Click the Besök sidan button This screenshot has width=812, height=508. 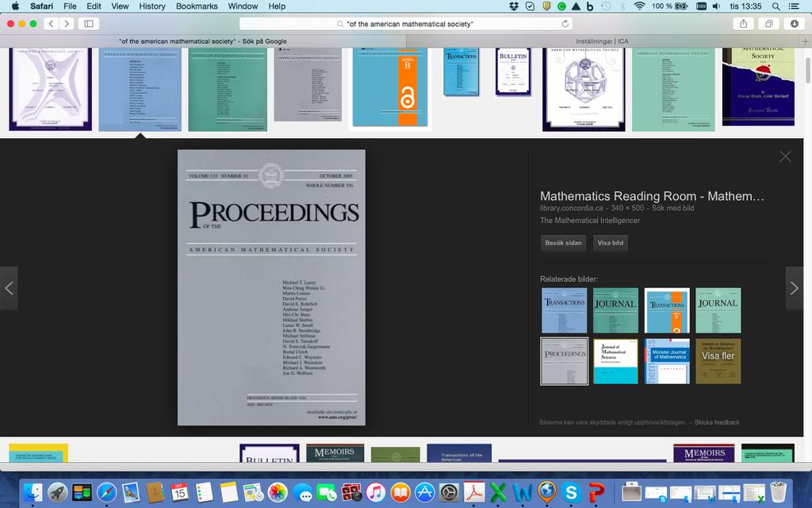tap(564, 243)
